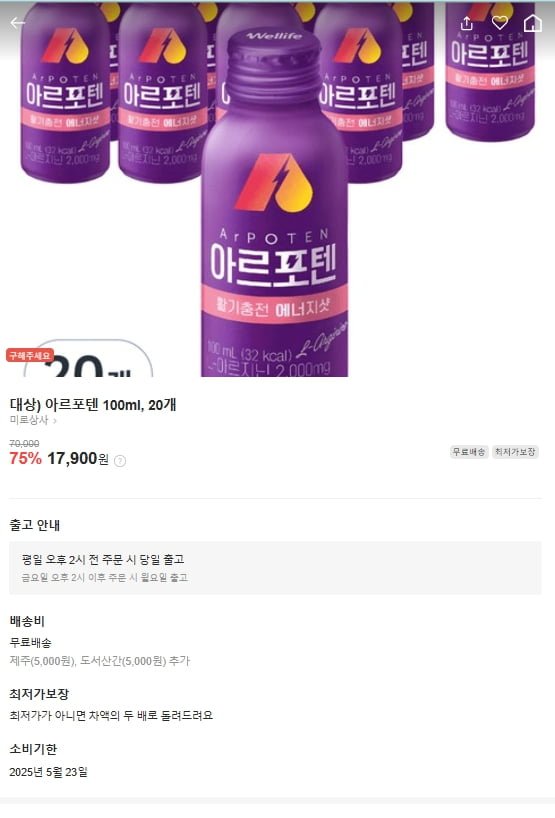This screenshot has width=555, height=818.
Task: Tap the 20개 quantity badge image
Action: (x=88, y=360)
